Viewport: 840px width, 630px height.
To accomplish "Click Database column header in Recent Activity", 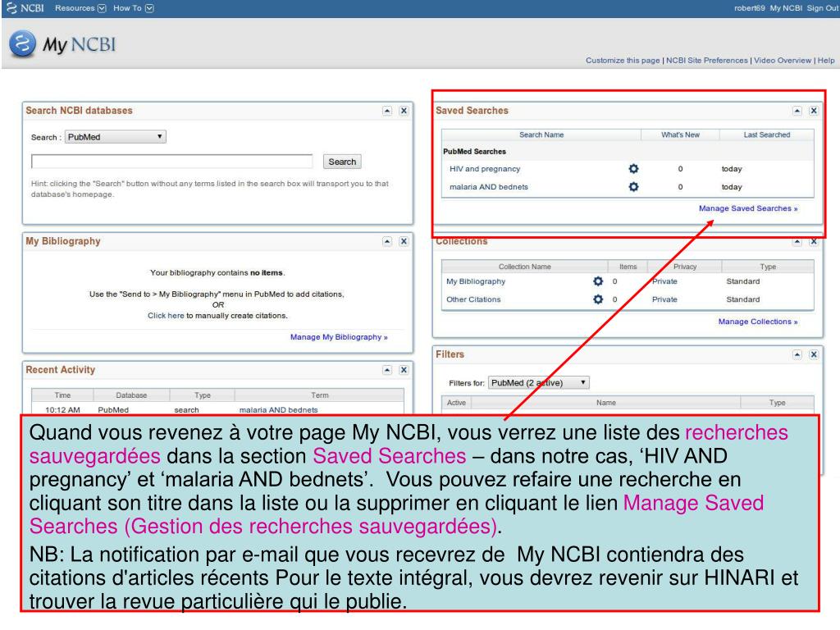I will (x=131, y=395).
